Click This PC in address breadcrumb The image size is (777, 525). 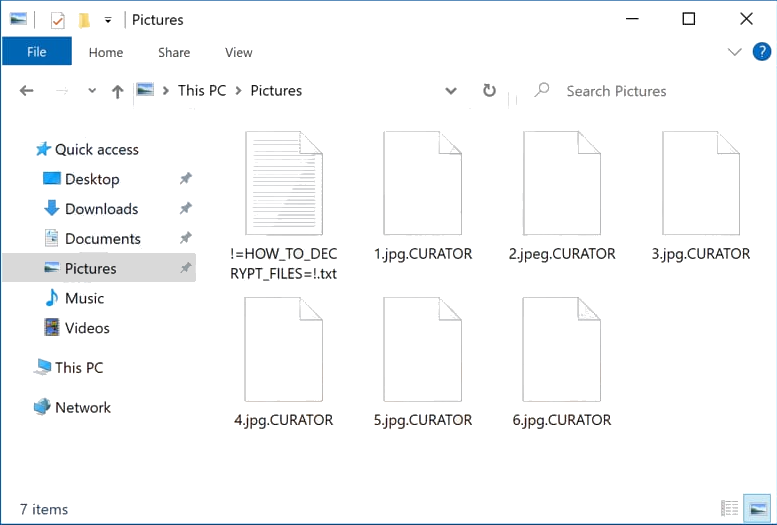[202, 91]
